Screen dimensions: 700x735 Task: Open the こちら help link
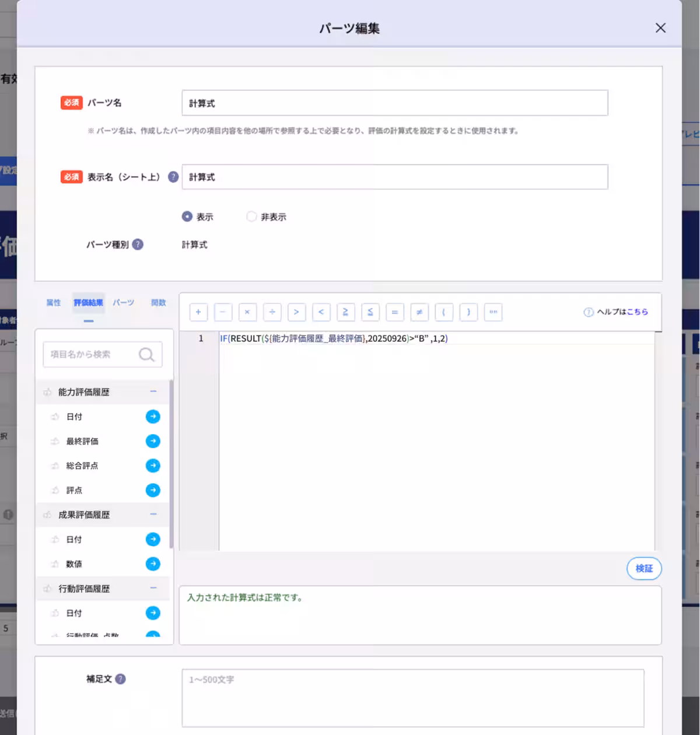tap(638, 312)
